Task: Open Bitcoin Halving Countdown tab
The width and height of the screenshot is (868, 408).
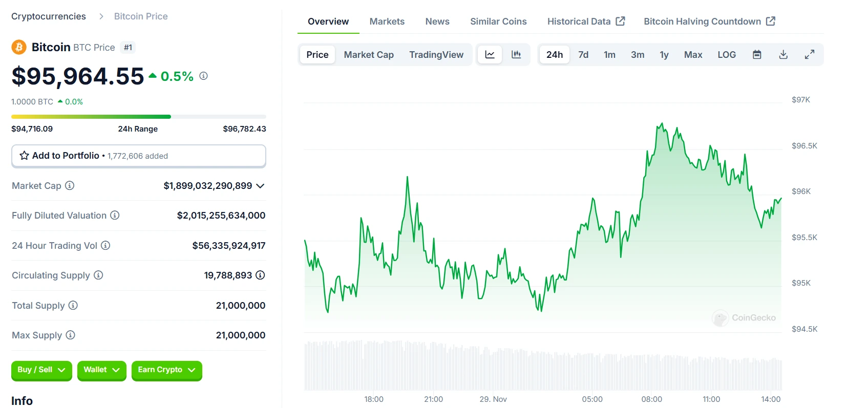Action: coord(709,22)
